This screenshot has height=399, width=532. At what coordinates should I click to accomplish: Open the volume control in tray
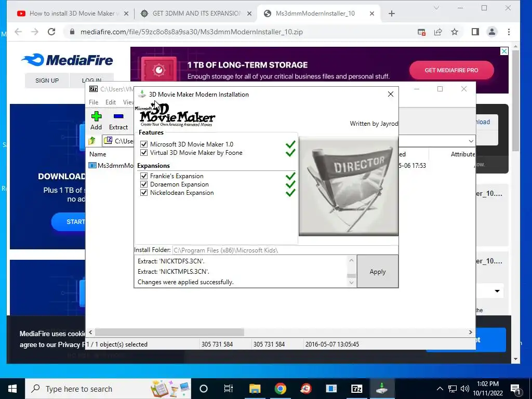coord(465,389)
